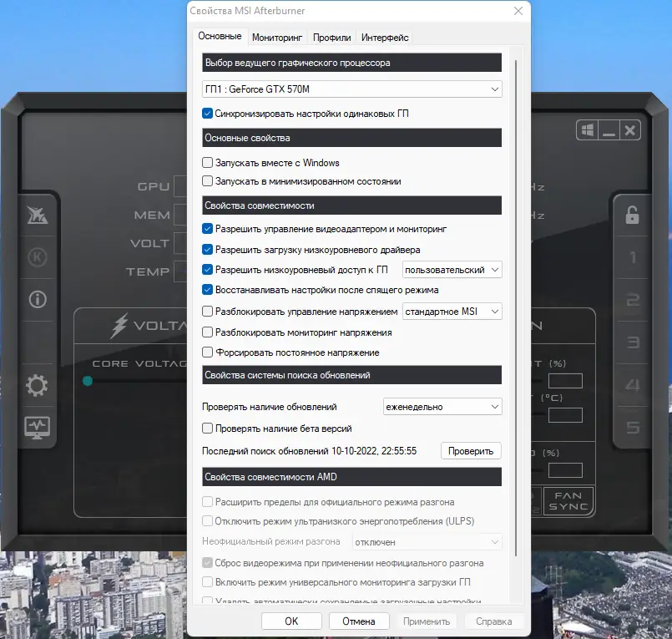Enable Запускать в минимизированном состоянии

(207, 181)
